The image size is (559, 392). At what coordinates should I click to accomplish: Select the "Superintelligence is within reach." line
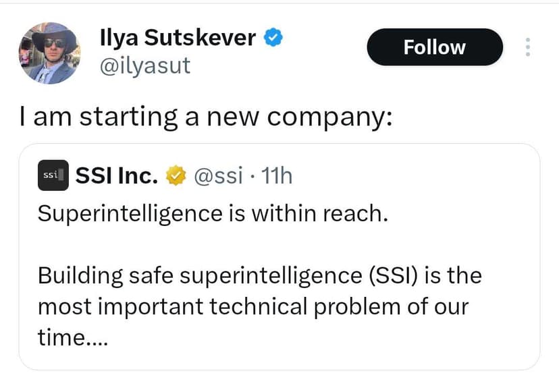(211, 213)
